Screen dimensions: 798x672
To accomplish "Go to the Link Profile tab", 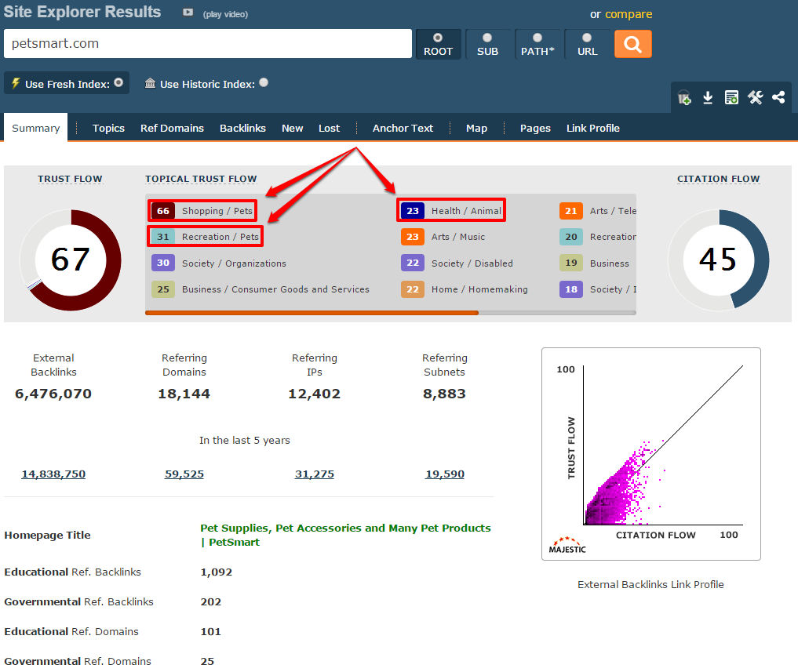I will [592, 129].
